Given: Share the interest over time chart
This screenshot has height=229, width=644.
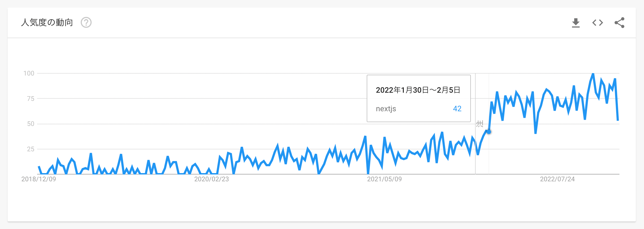Looking at the screenshot, I should tap(619, 23).
